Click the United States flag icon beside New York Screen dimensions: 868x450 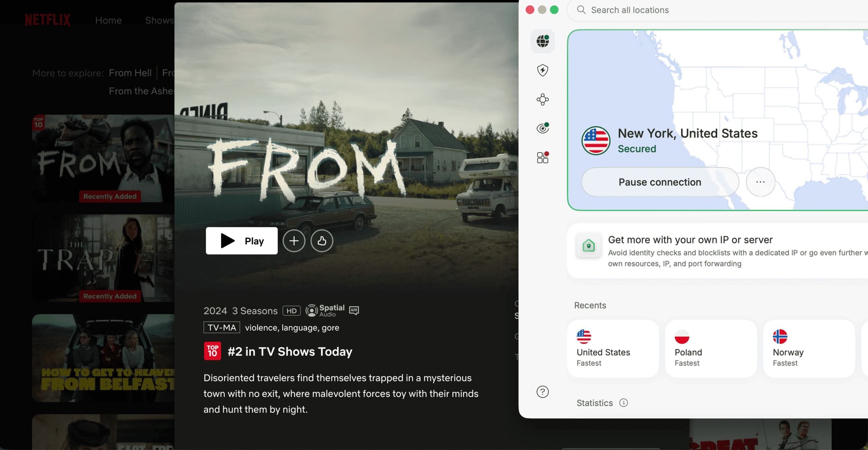point(596,140)
